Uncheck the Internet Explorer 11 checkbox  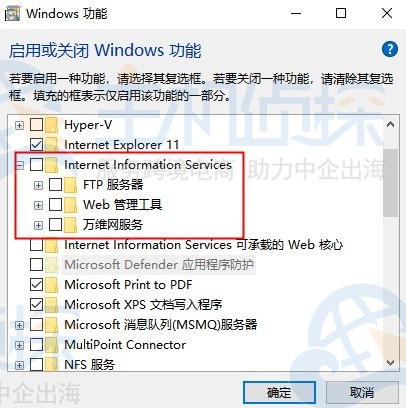click(36, 145)
